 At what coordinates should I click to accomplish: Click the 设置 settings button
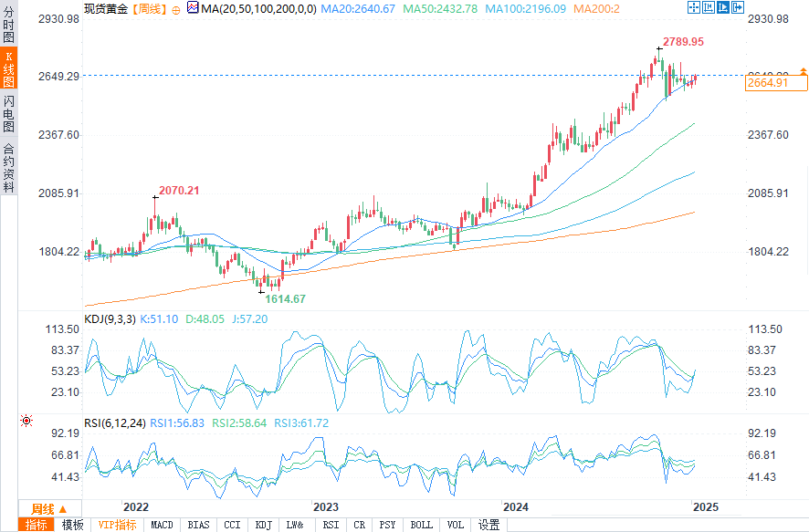(489, 525)
